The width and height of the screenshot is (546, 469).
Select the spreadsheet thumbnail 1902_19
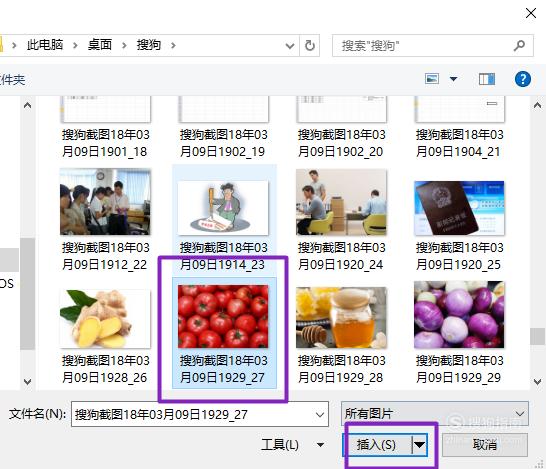pyautogui.click(x=223, y=109)
